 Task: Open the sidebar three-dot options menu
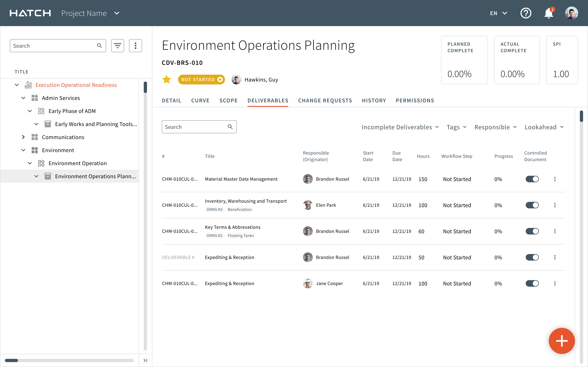[135, 46]
